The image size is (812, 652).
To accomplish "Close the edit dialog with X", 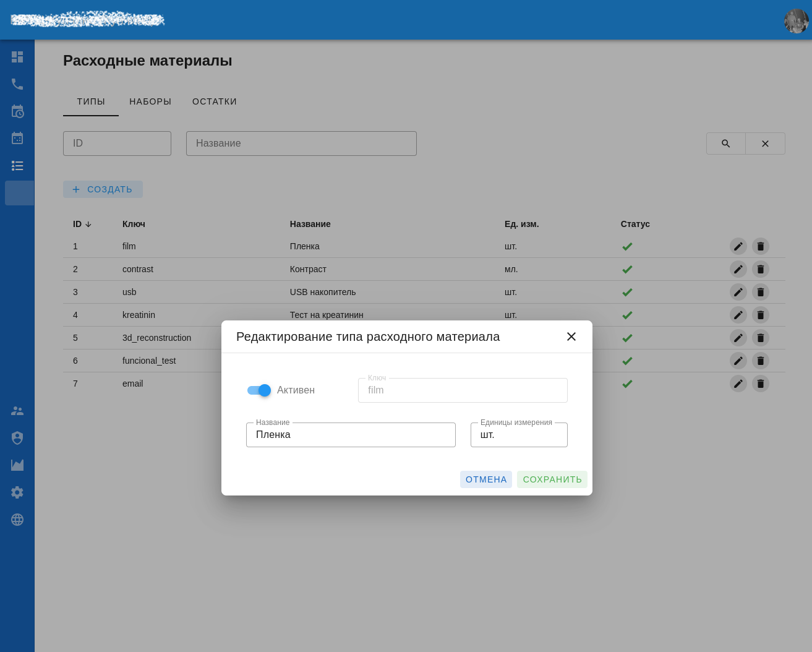I will (571, 337).
